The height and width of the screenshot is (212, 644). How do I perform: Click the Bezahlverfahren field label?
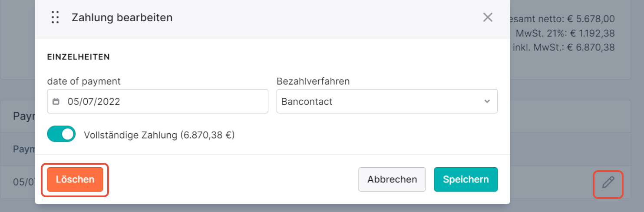click(313, 81)
